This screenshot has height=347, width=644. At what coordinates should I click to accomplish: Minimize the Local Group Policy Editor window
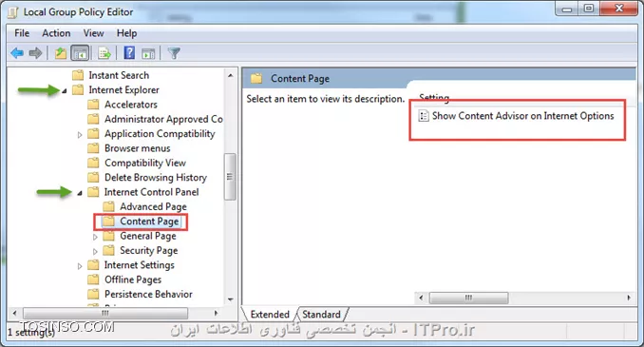click(x=567, y=9)
